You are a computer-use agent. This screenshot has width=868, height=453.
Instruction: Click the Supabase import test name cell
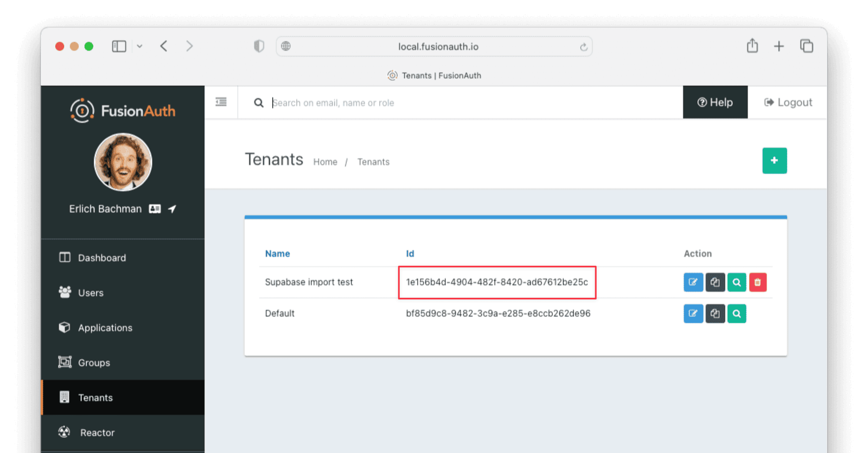(309, 282)
